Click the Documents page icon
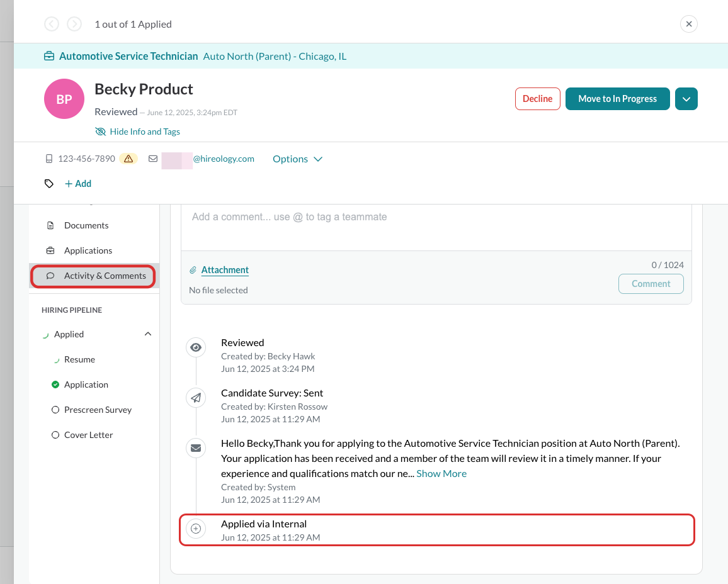This screenshot has width=728, height=584. pyautogui.click(x=50, y=225)
